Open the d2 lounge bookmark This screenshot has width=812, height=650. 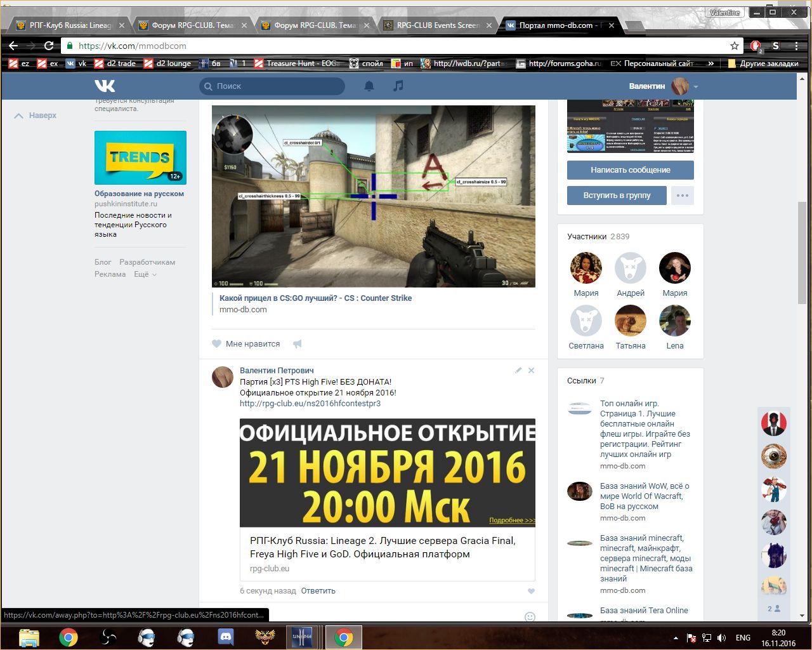click(x=167, y=63)
